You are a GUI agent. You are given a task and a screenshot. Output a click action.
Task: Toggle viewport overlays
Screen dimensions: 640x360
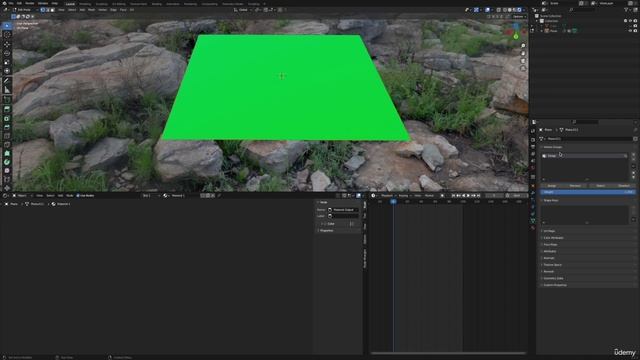pyautogui.click(x=487, y=10)
